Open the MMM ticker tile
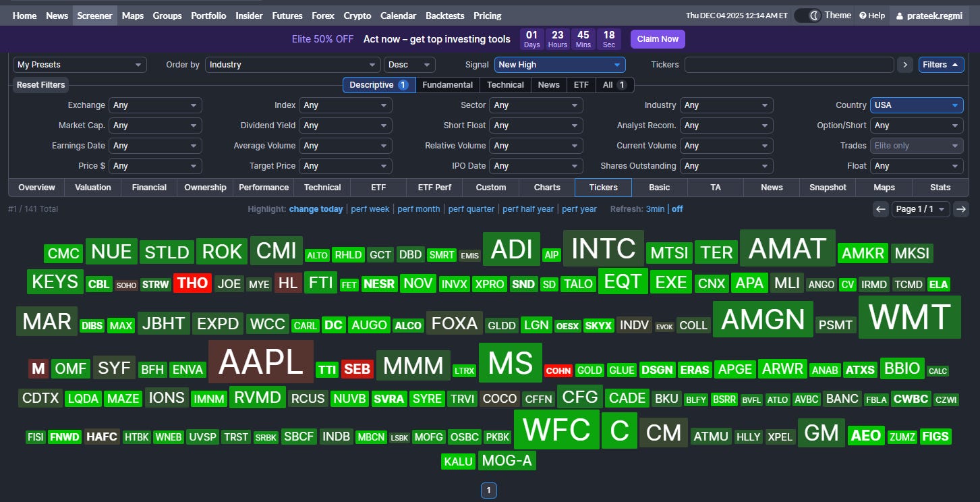 tap(413, 366)
